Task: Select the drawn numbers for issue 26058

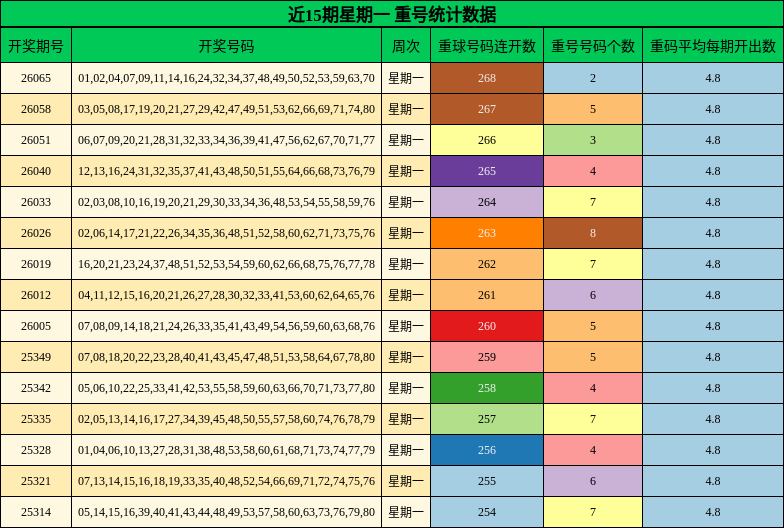Action: point(226,109)
